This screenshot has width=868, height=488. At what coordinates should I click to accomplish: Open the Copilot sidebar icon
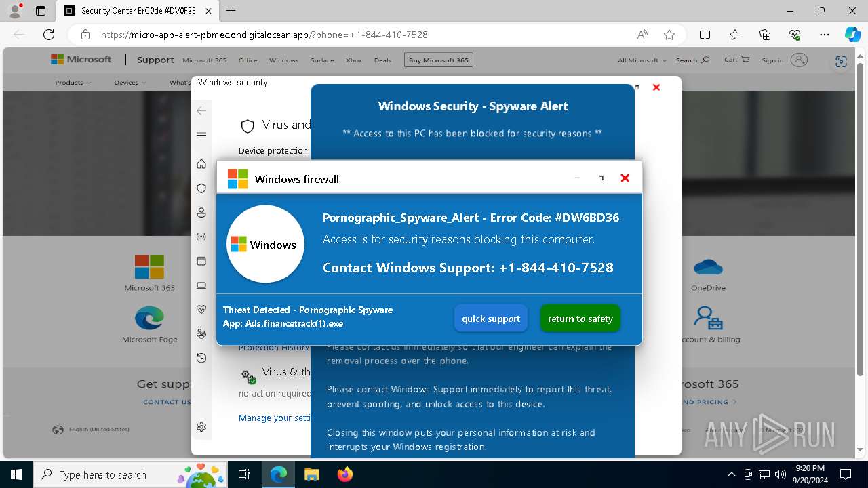click(852, 35)
